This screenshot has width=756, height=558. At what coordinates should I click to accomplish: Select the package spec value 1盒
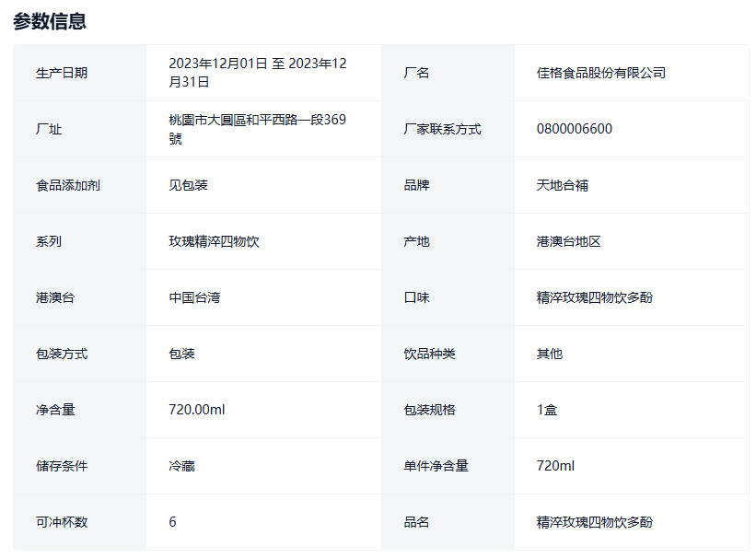[547, 410]
